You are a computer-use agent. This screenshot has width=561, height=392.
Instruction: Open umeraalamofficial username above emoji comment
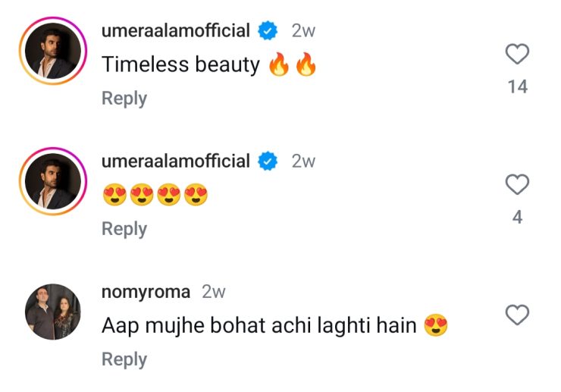pos(175,162)
